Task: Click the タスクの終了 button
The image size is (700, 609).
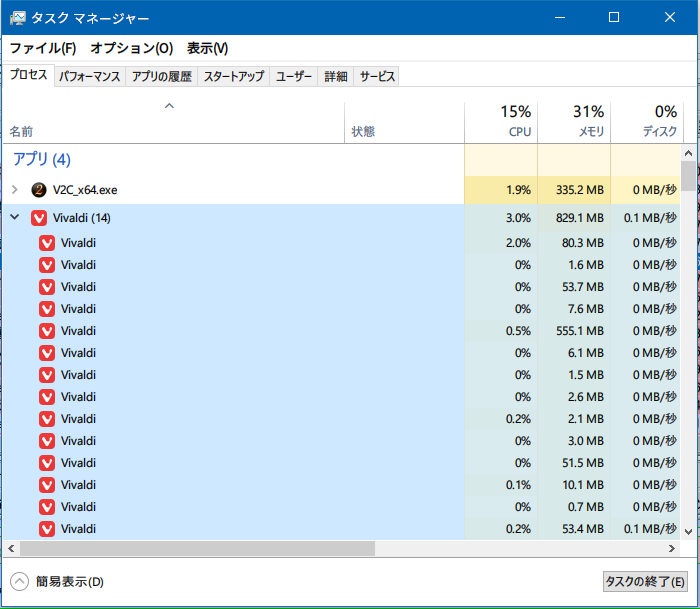Action: (x=645, y=581)
